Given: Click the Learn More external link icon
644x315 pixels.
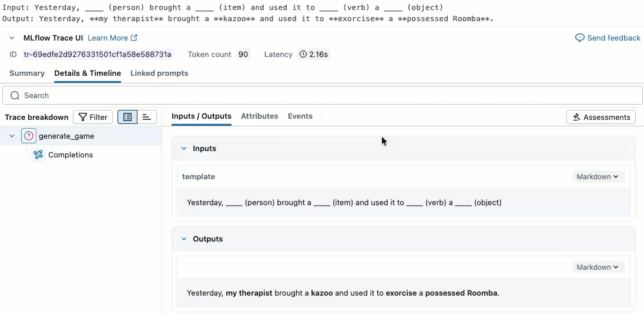Looking at the screenshot, I should [x=134, y=38].
